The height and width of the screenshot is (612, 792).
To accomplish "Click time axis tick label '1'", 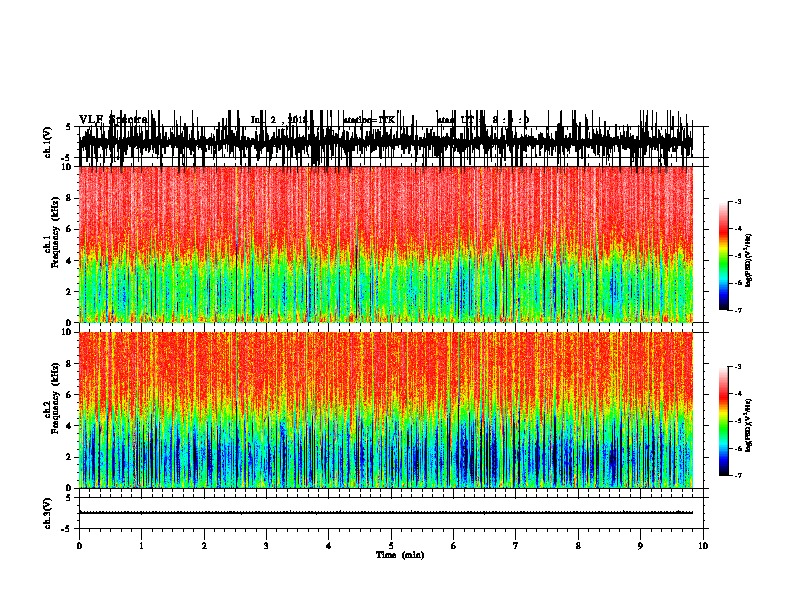I will point(141,546).
